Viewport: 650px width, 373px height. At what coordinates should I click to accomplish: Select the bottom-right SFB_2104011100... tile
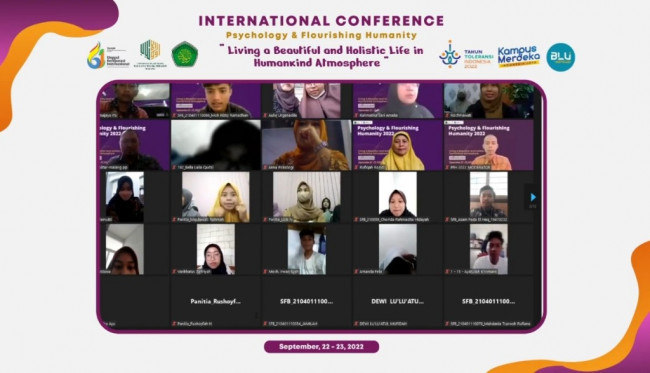489,302
